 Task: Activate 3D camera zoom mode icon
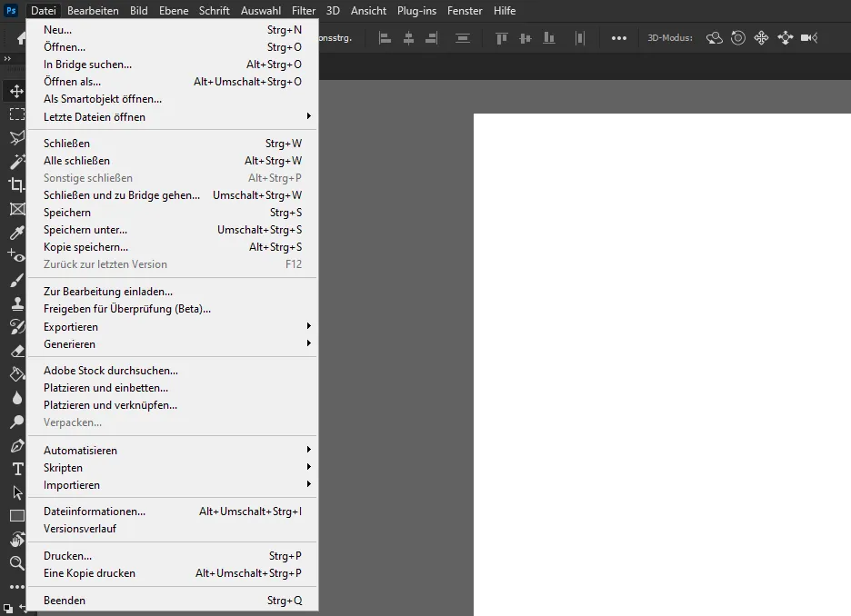[x=809, y=38]
